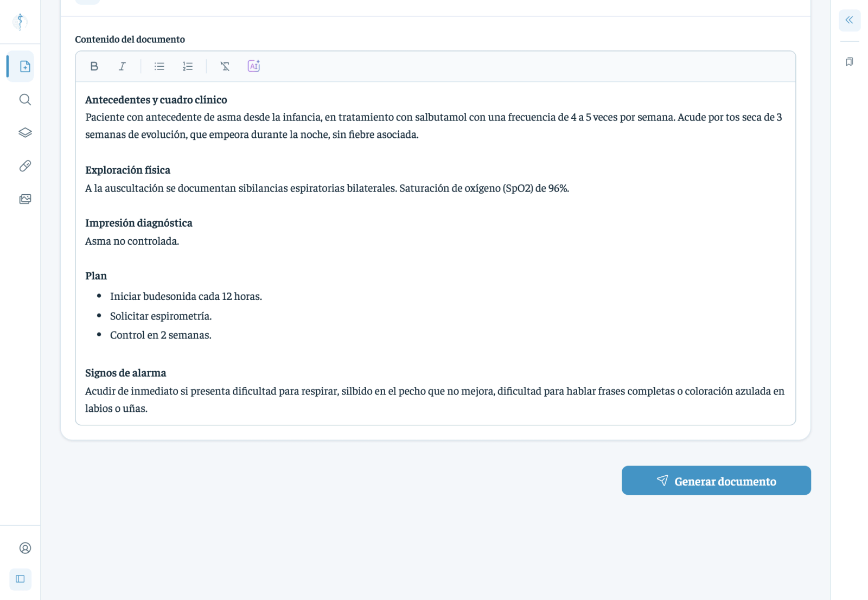The image size is (868, 600).
Task: Click the text Asma no controlada.
Action: click(132, 241)
